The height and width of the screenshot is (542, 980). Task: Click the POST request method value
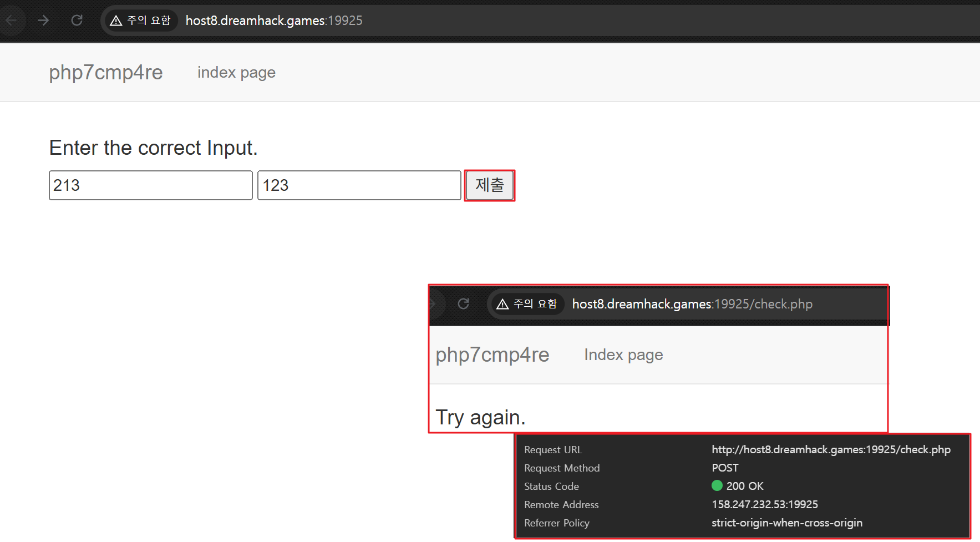pyautogui.click(x=725, y=468)
